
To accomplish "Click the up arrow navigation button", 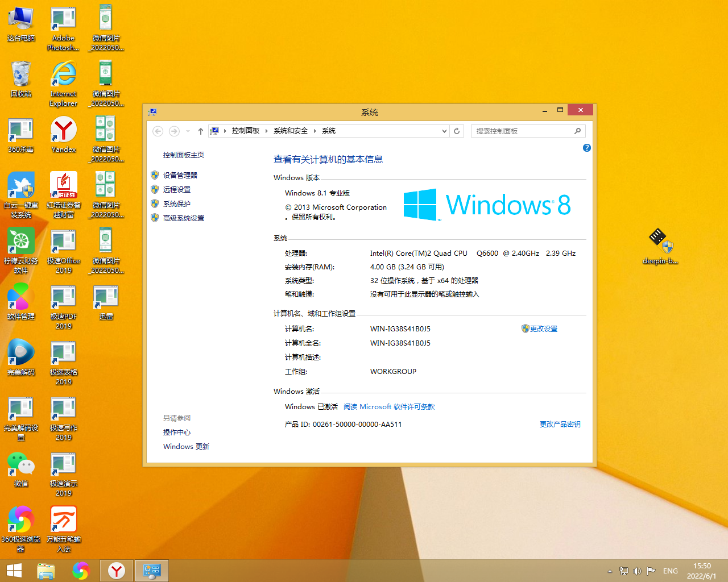I will 200,131.
